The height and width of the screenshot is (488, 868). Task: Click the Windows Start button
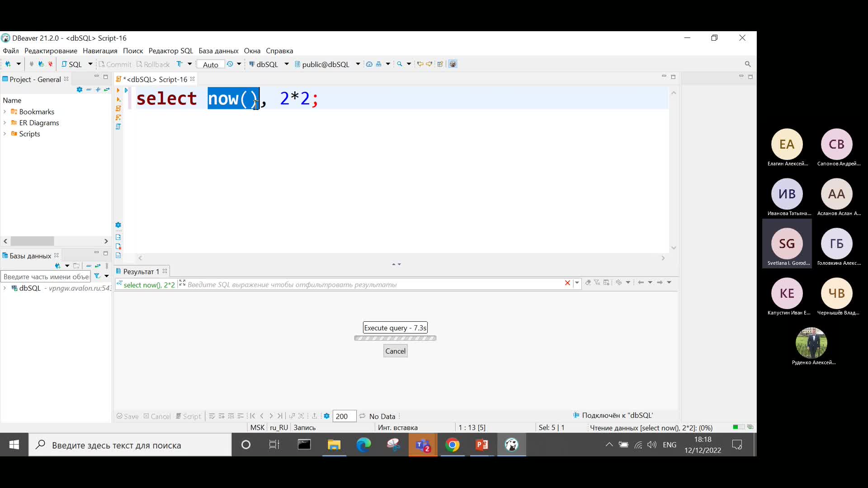pos(14,445)
